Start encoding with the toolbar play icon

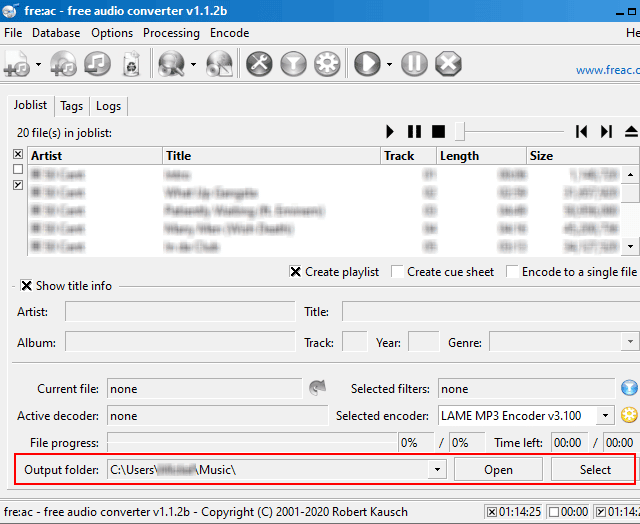tap(367, 64)
